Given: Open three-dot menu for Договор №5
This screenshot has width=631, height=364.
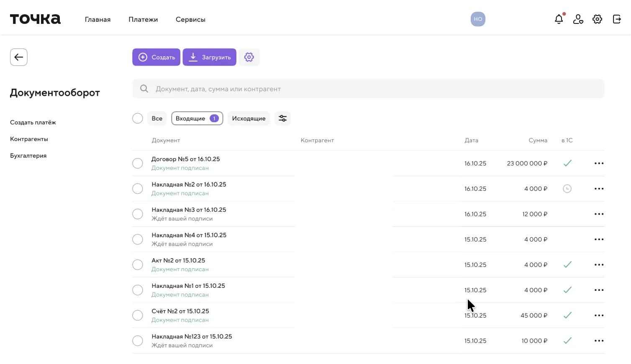Looking at the screenshot, I should click(x=599, y=164).
